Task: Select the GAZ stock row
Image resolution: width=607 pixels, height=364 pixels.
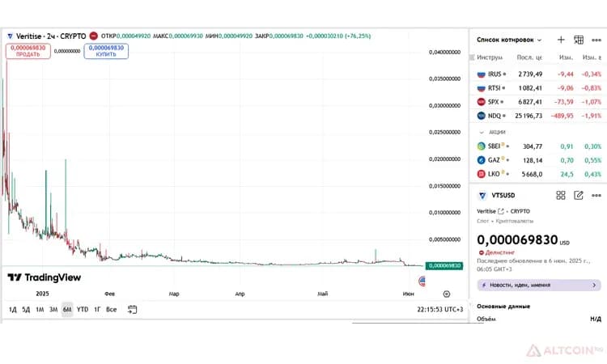Action: 539,160
